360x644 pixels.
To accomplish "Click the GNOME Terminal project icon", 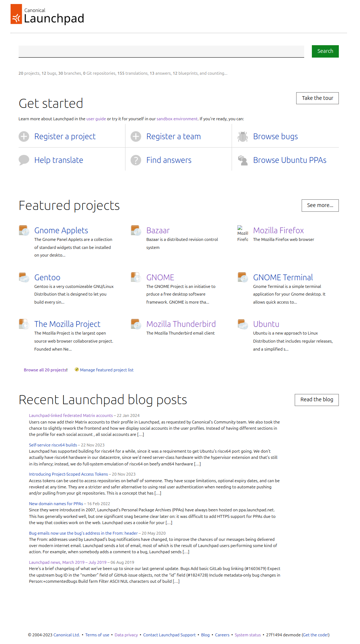I will [x=243, y=277].
